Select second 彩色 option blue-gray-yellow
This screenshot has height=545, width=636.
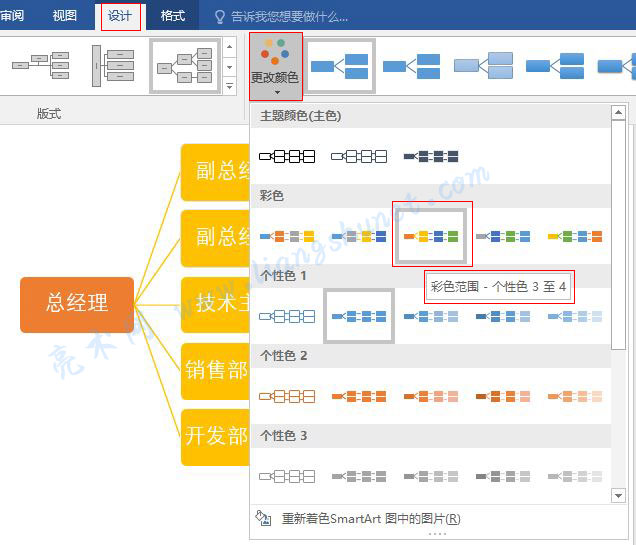pos(359,236)
